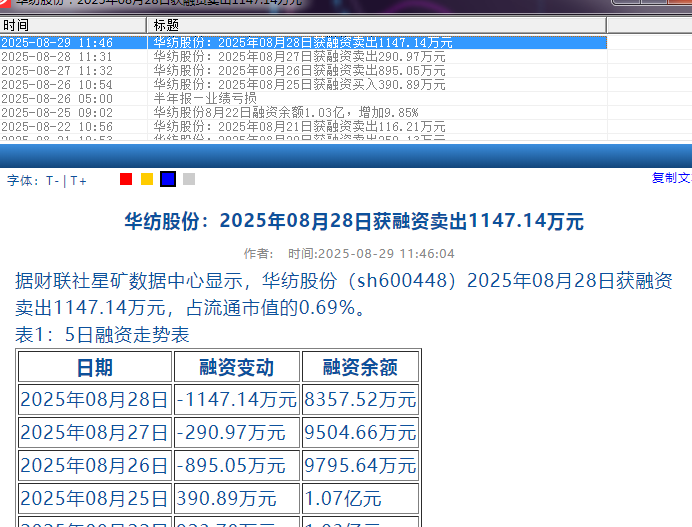Click table cell 2025年08月26日
Viewport: 692px width, 527px height.
tap(95, 466)
